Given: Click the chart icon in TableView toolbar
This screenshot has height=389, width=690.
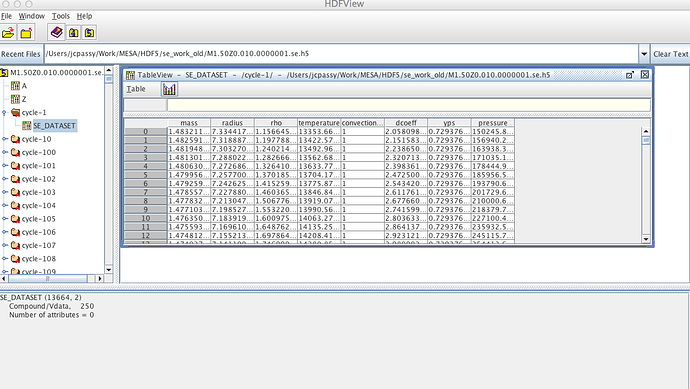Looking at the screenshot, I should [x=169, y=89].
